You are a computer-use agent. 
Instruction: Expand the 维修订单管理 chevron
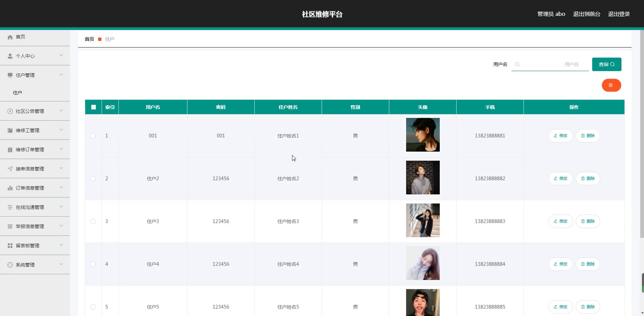tap(61, 149)
